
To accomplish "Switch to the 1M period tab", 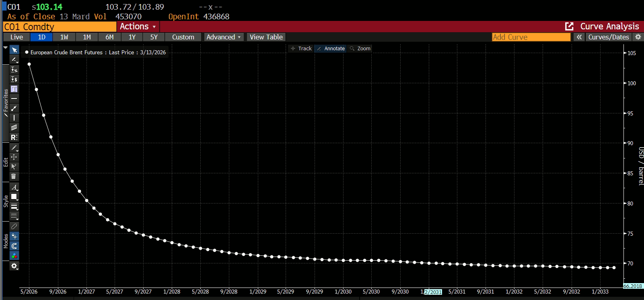I will click(x=87, y=37).
